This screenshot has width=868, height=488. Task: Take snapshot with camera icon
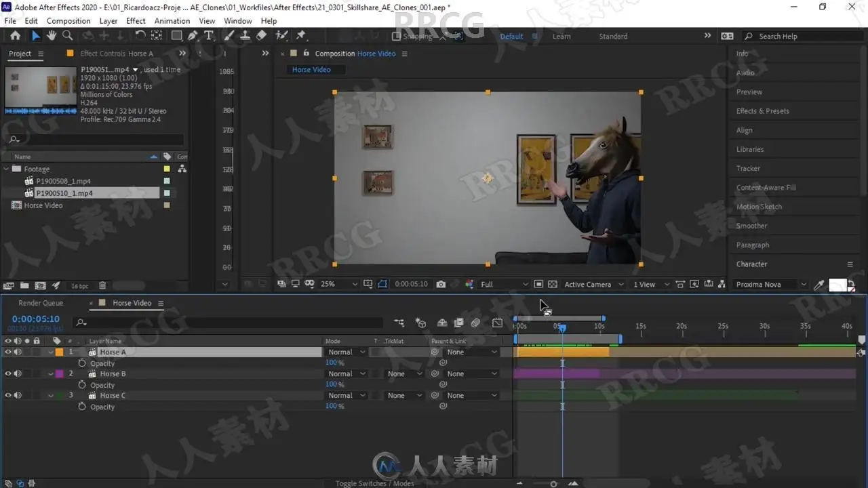pyautogui.click(x=441, y=284)
